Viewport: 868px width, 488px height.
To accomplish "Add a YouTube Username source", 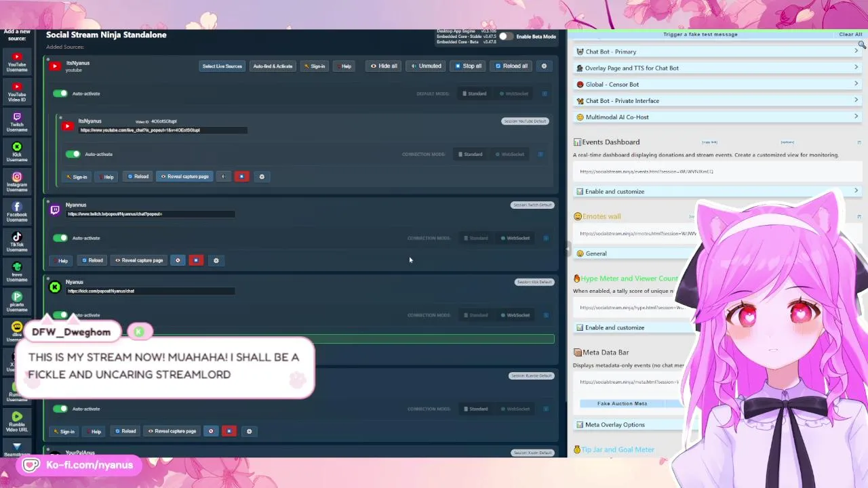I will point(17,62).
